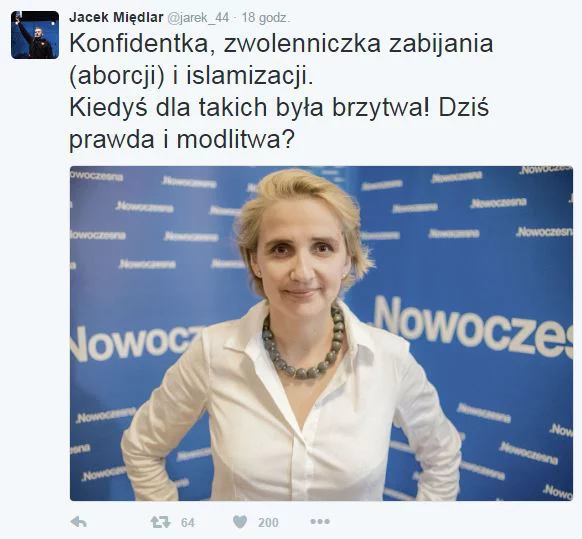Click the line "prawda i modlitwa?"
582x539 pixels.
[x=182, y=140]
